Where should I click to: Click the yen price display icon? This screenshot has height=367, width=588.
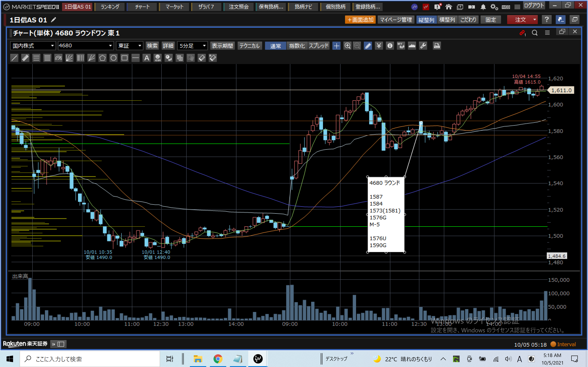(379, 46)
